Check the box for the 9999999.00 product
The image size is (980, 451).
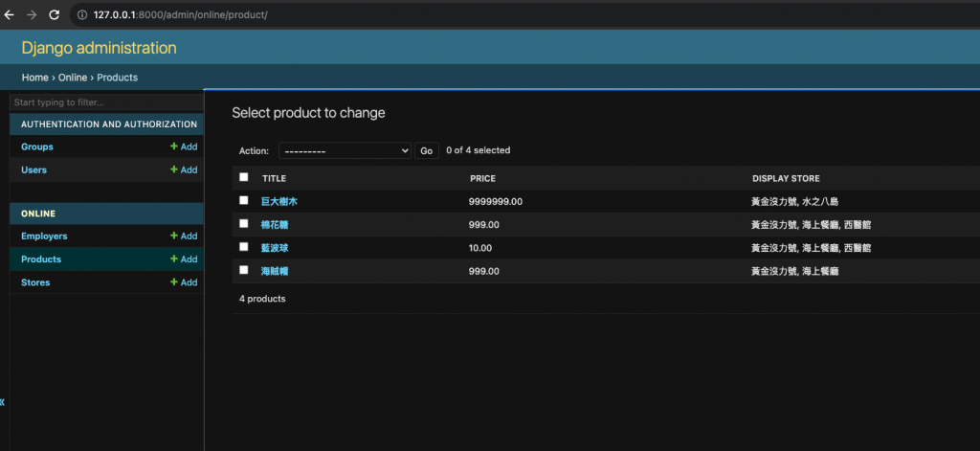coord(244,200)
